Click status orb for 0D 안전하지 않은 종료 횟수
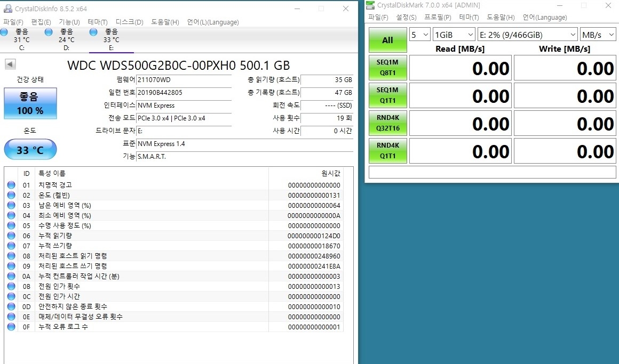Image resolution: width=619 pixels, height=364 pixels. [11, 306]
